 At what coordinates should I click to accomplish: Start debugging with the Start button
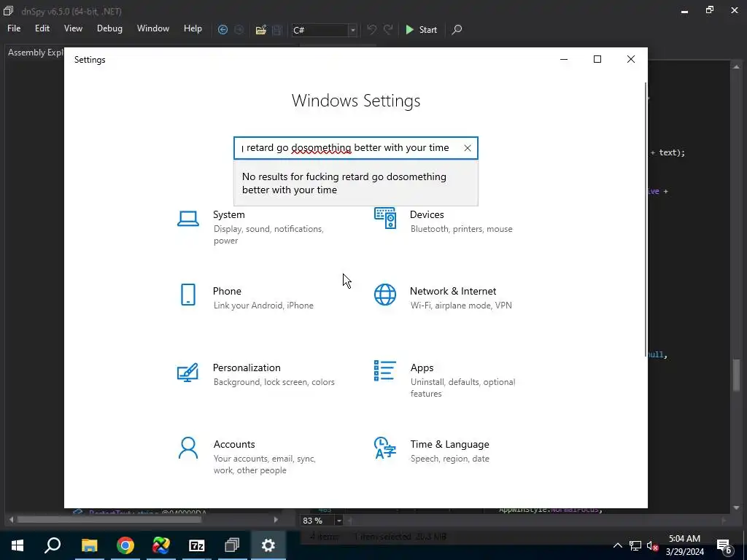pos(421,29)
